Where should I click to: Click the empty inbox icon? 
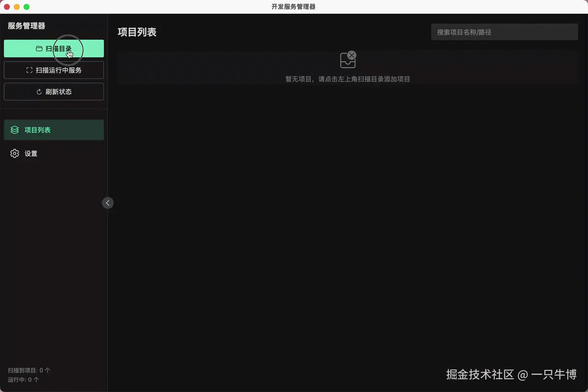(x=348, y=60)
